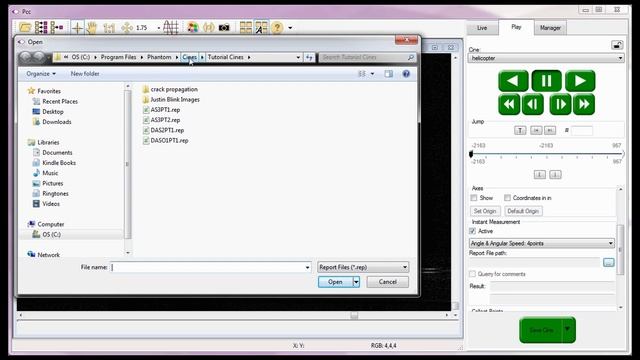Expand the address bar history dropdown
640x360 pixels.
[x=298, y=58]
